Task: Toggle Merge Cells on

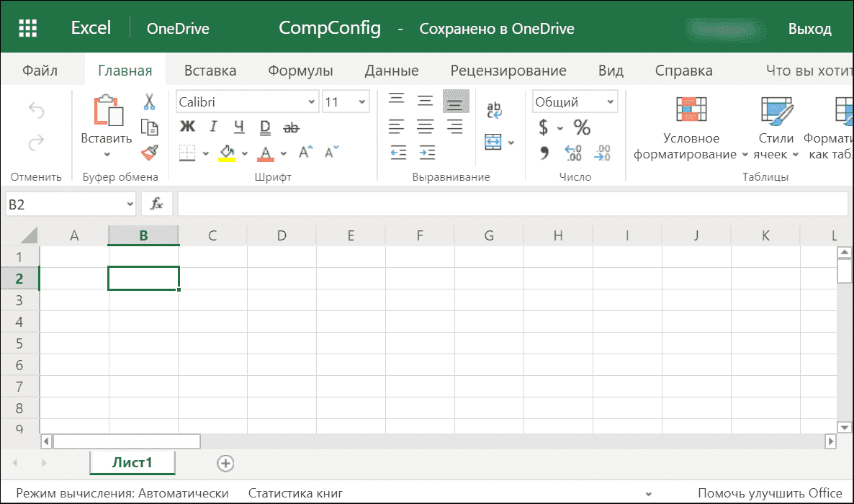Action: (494, 143)
